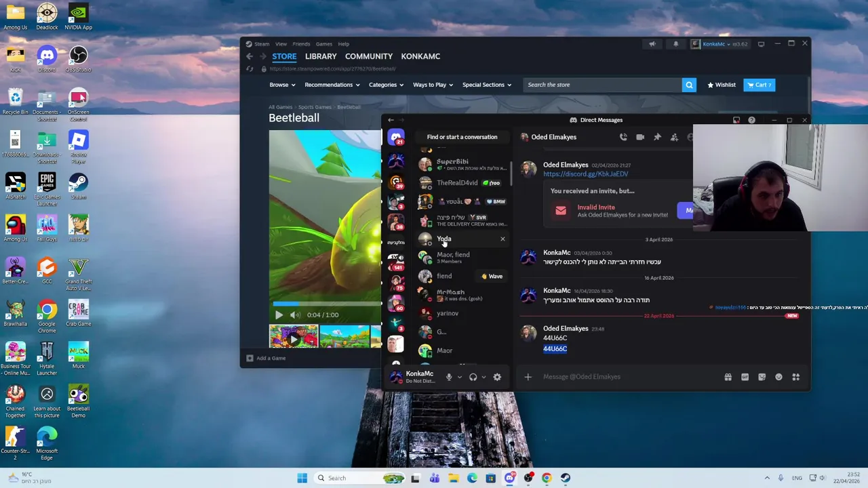Open GIF picker in Discord message bar
The image size is (868, 488).
pyautogui.click(x=745, y=377)
